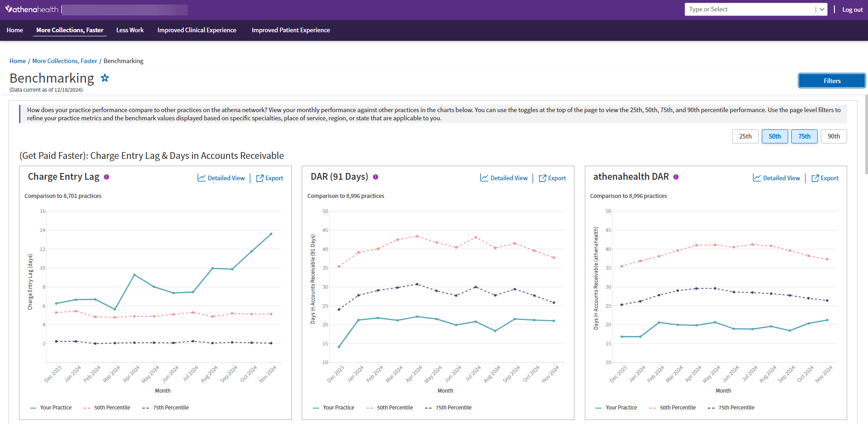Disable the 75th percentile toggle

tap(804, 136)
